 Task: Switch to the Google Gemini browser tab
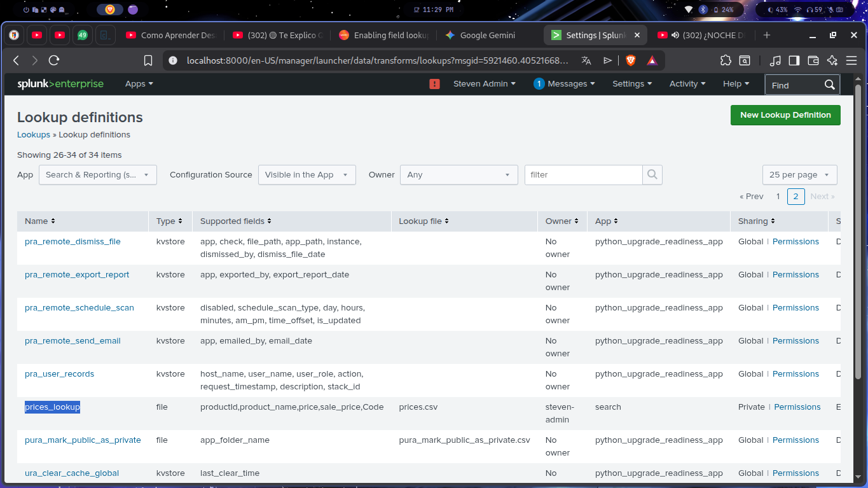(486, 35)
